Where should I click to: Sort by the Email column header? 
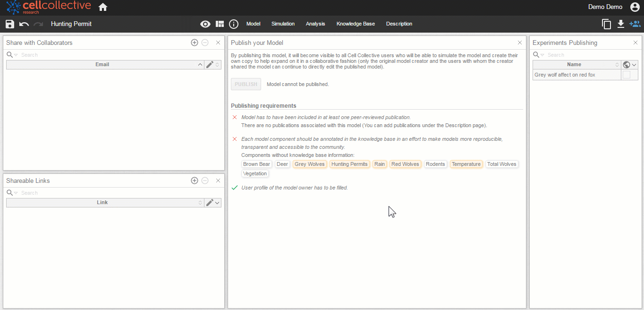102,65
